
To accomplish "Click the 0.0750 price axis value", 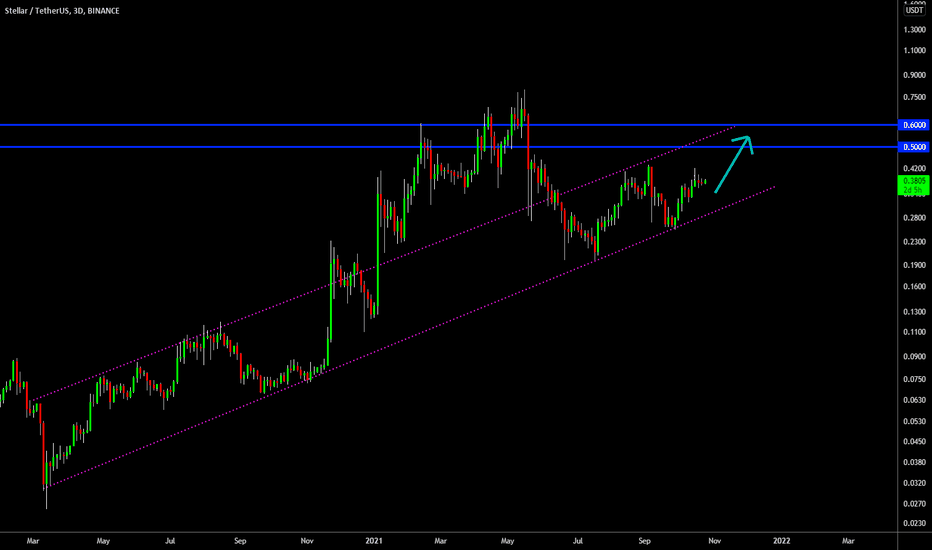I will click(914, 379).
